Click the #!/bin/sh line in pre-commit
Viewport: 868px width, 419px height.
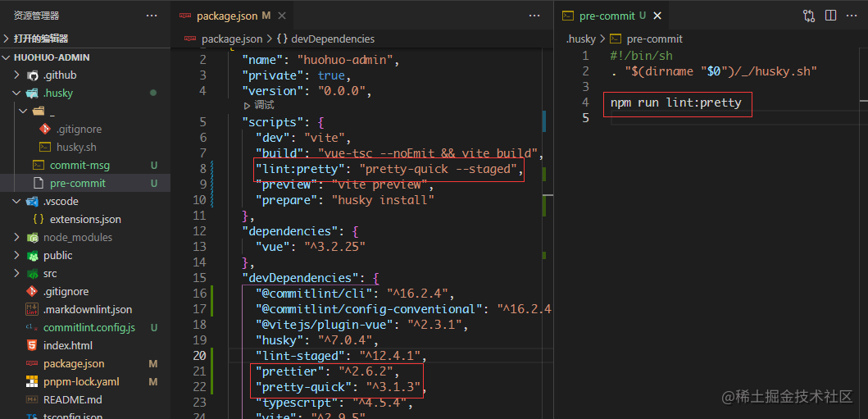[642, 56]
